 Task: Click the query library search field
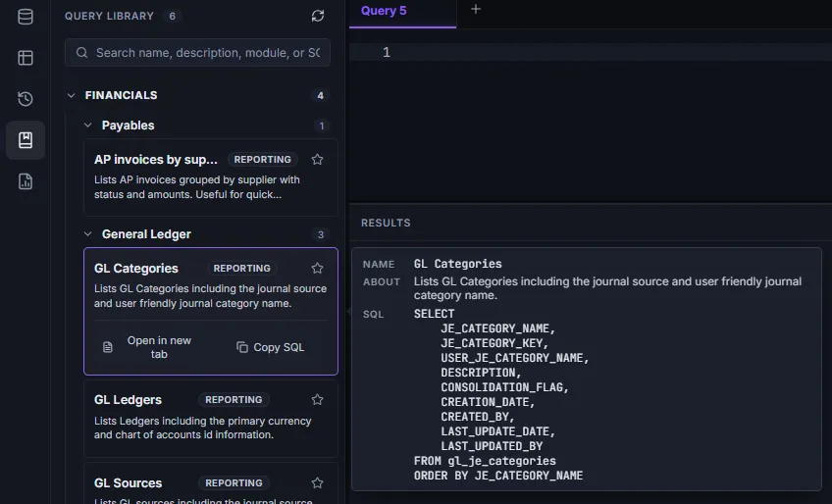197,53
